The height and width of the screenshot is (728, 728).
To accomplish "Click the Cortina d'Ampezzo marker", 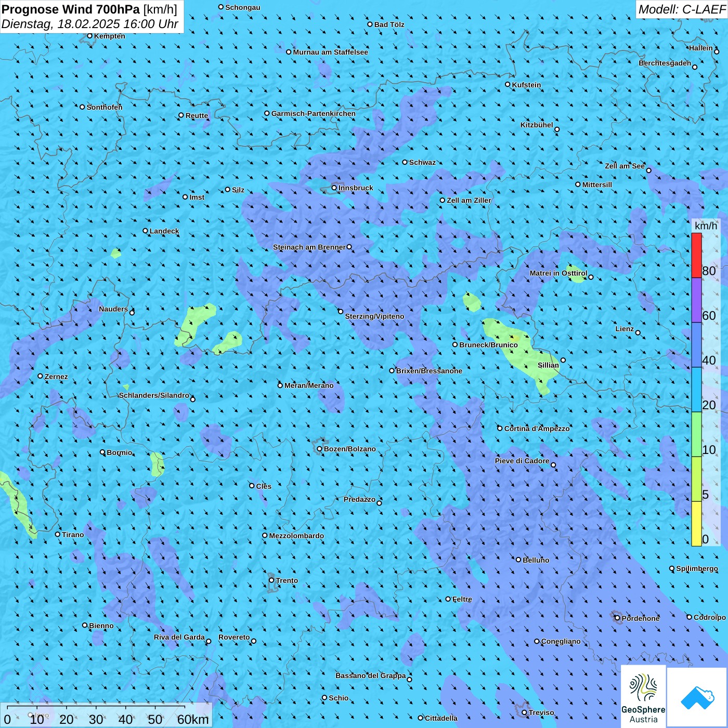I will (500, 428).
